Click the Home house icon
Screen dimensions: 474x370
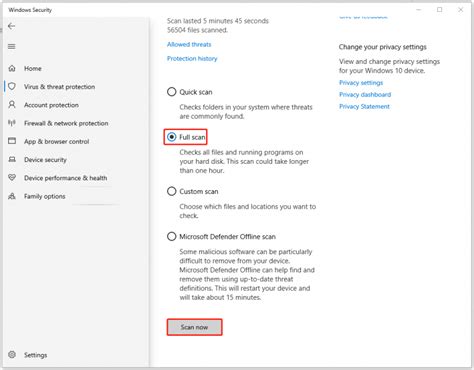(12, 68)
